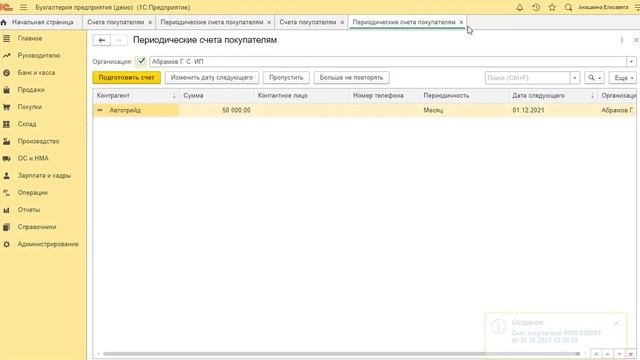
Task: Open the Склад section icon
Action: (x=6, y=124)
